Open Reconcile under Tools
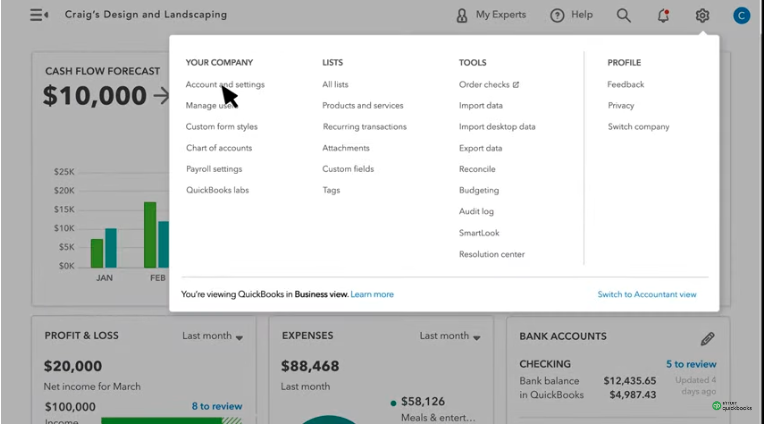This screenshot has width=764, height=425. [x=477, y=169]
